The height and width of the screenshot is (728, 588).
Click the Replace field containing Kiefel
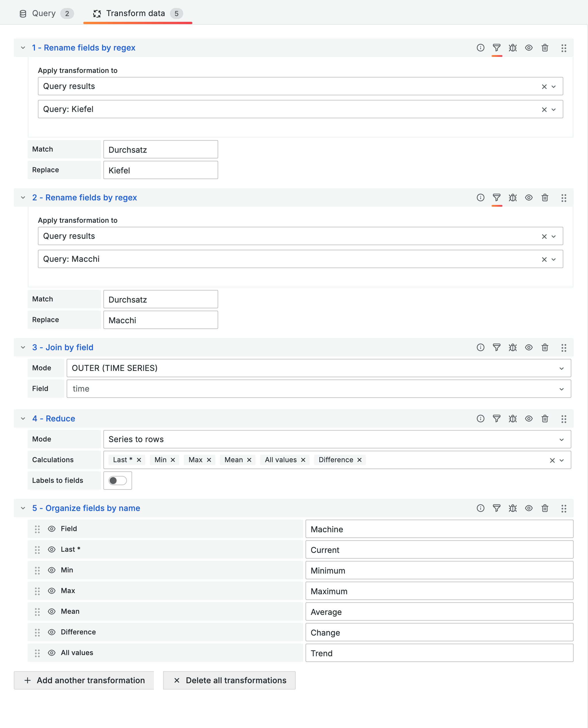[160, 170]
